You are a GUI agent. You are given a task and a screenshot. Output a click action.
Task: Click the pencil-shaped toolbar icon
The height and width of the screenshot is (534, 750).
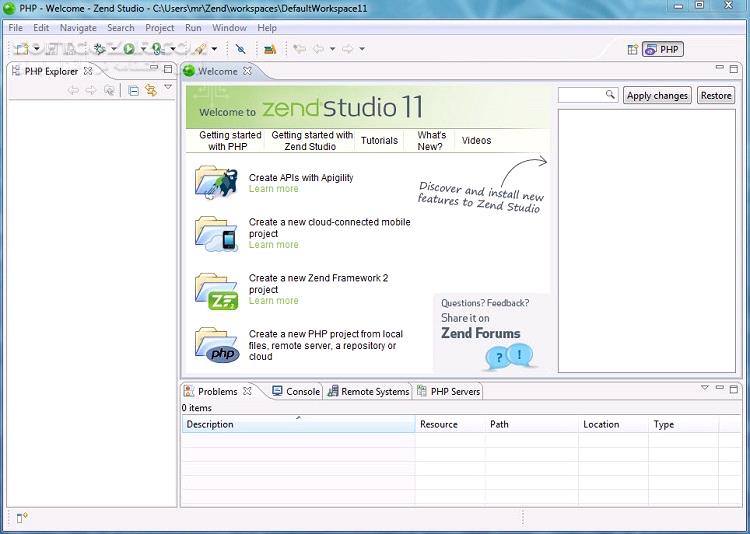200,49
